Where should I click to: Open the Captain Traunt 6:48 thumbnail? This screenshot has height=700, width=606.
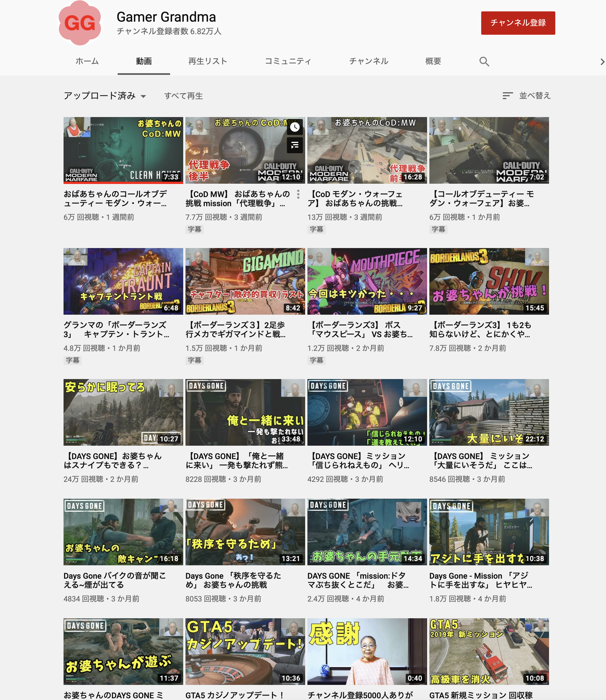tap(123, 281)
